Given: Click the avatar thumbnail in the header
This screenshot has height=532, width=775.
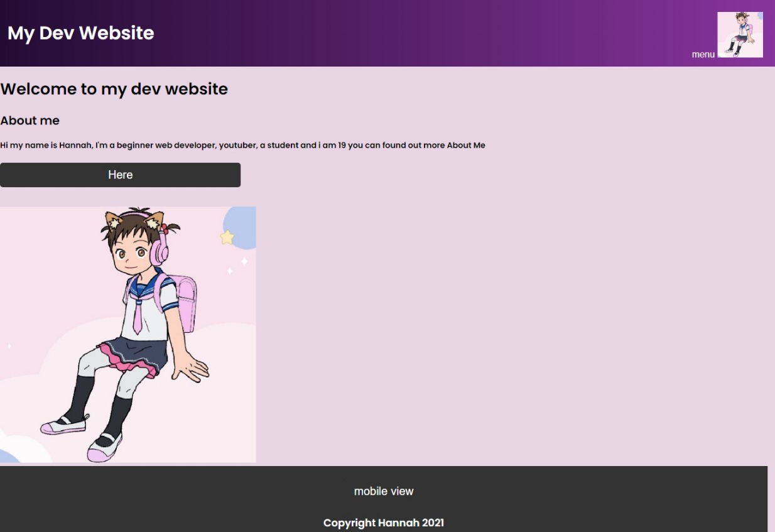Looking at the screenshot, I should click(740, 35).
